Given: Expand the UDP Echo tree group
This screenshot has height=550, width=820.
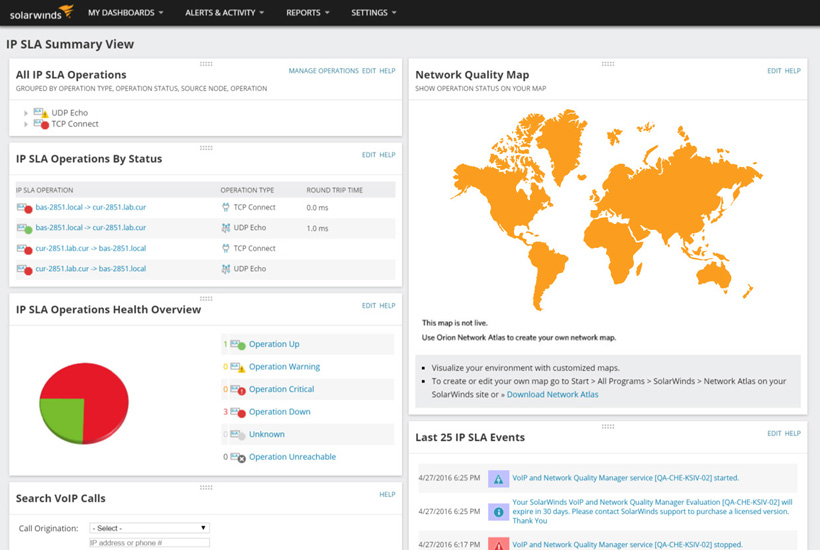Looking at the screenshot, I should click(x=26, y=113).
